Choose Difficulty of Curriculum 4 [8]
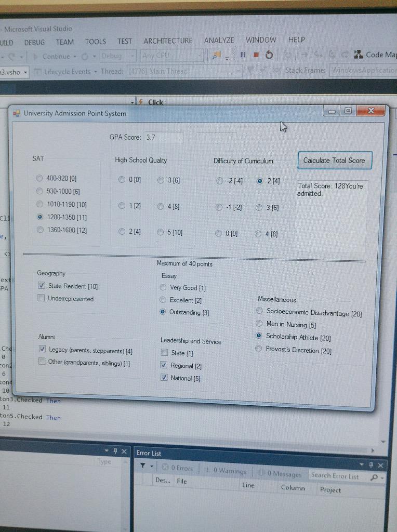Image resolution: width=397 pixels, height=532 pixels. tap(258, 234)
